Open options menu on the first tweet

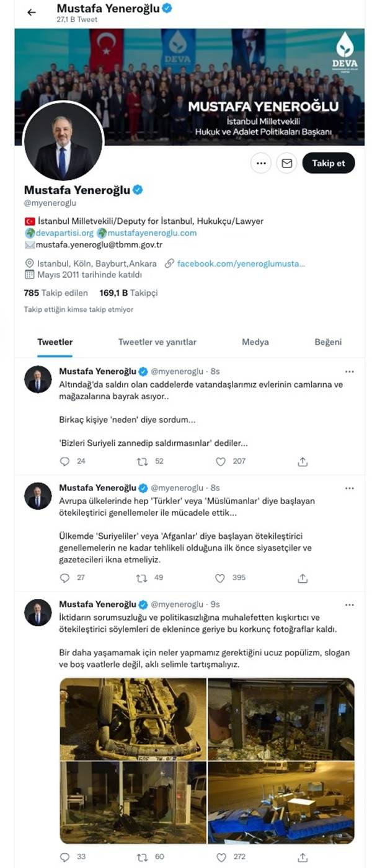pyautogui.click(x=350, y=371)
